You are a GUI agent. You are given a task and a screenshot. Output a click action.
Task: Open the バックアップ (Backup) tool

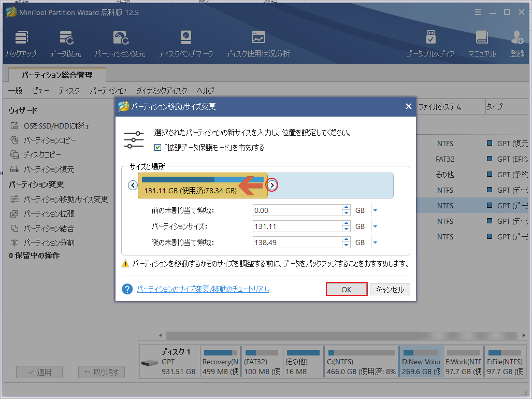pyautogui.click(x=21, y=44)
